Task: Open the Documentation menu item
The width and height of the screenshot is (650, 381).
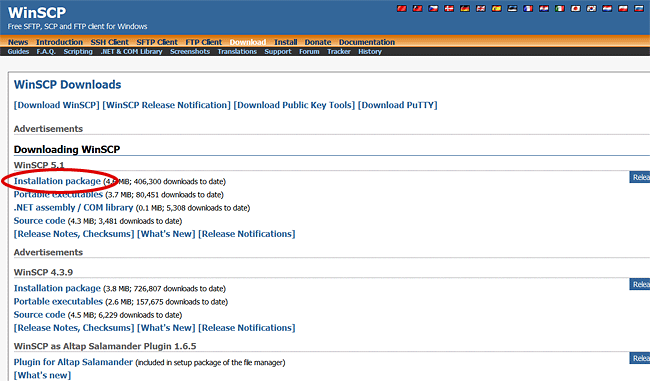Action: 367,42
